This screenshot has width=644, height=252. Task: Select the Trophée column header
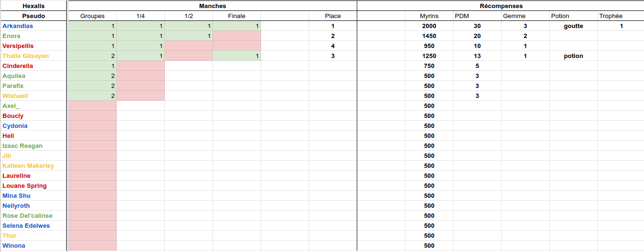611,16
